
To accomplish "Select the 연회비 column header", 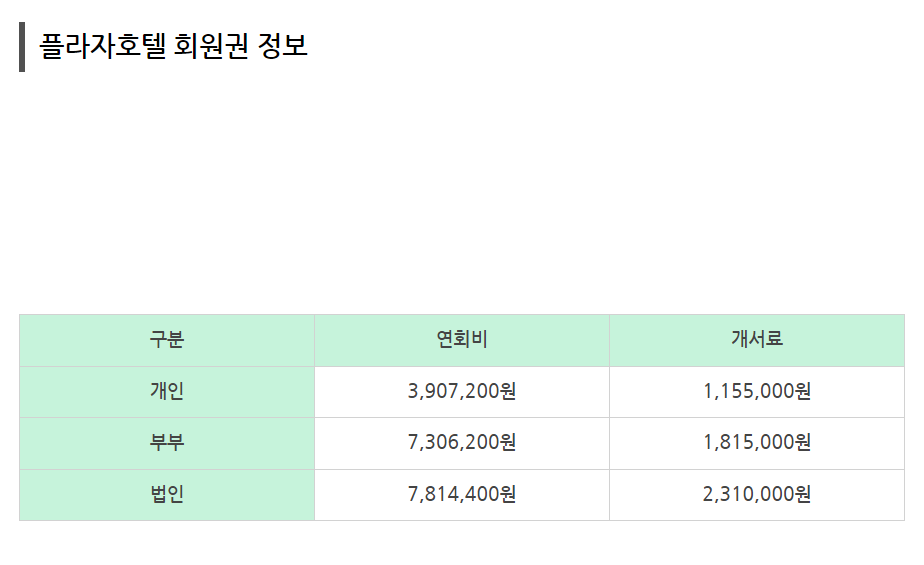I will click(462, 340).
